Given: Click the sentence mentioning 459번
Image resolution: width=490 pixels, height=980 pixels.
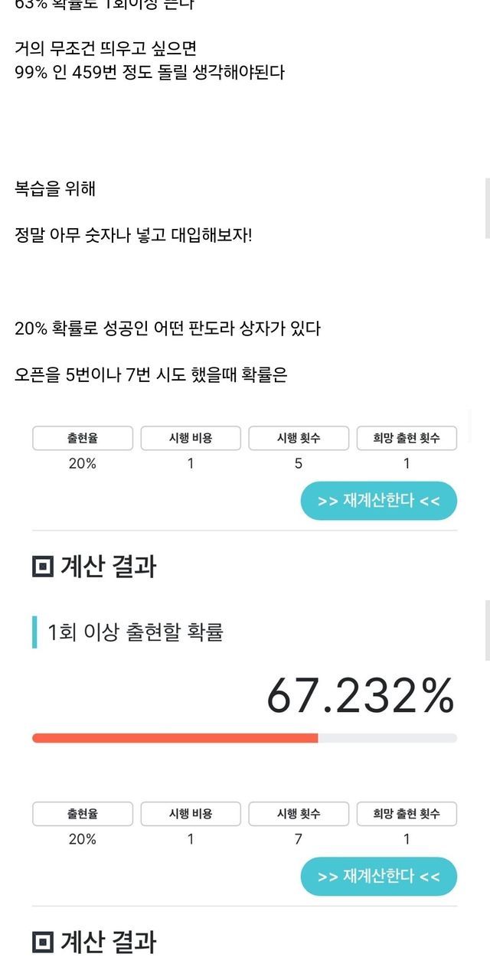Looking at the screenshot, I should coord(149,73).
